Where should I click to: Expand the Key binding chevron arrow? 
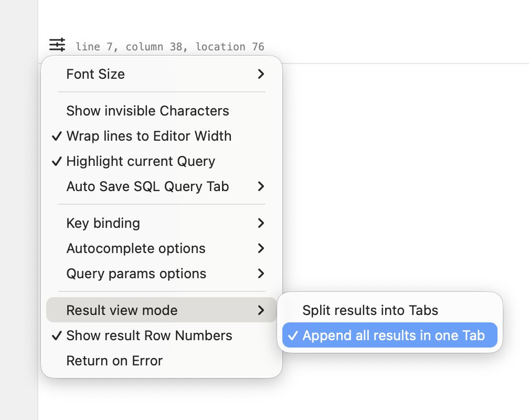(261, 223)
